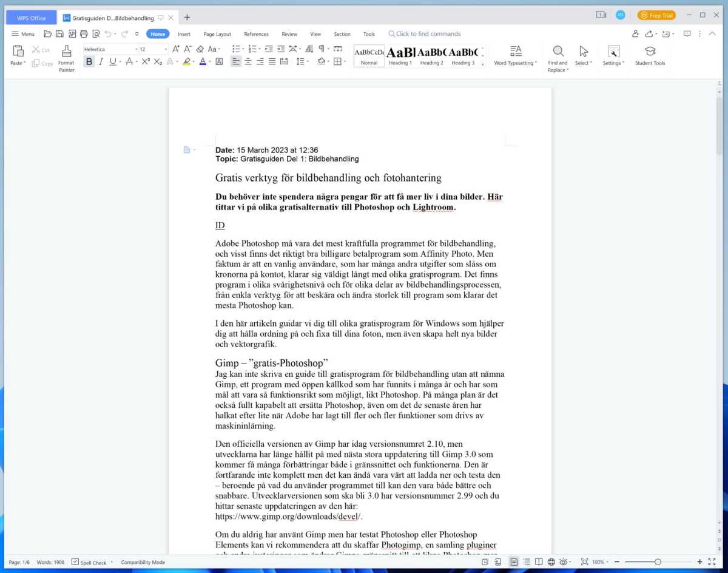The height and width of the screenshot is (573, 728).
Task: Apply the Heading 2 style
Action: tap(431, 55)
